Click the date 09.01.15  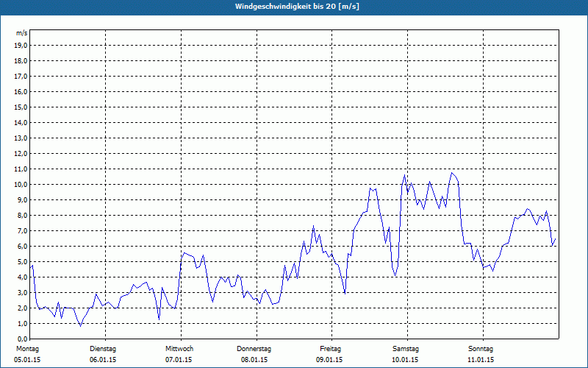pyautogui.click(x=329, y=360)
